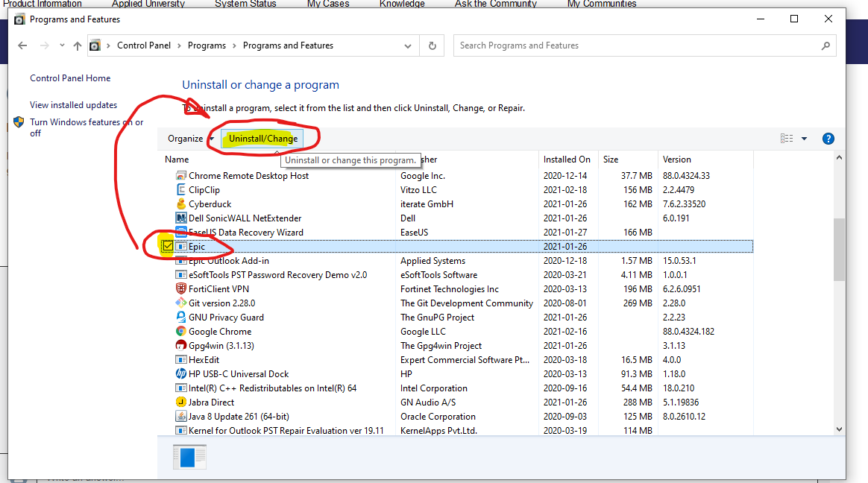Click the list scrollbar up arrow

(x=839, y=158)
